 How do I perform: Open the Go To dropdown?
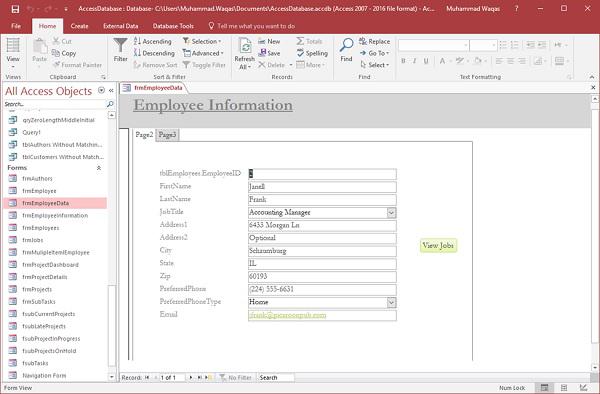tap(374, 53)
